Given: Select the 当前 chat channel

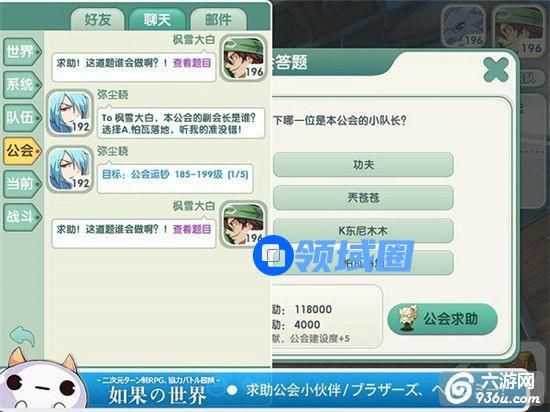Looking at the screenshot, I should (x=22, y=184).
